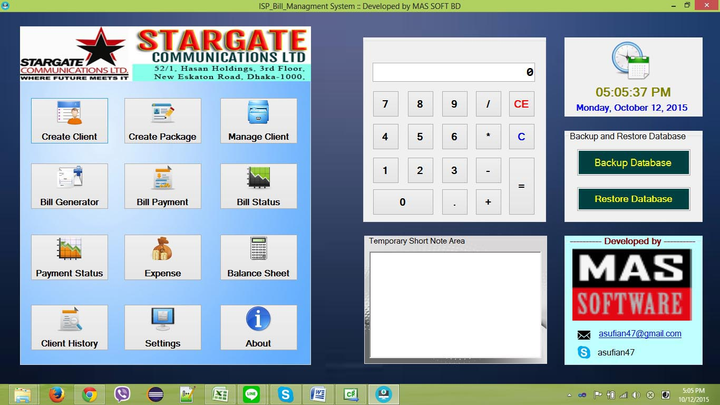The width and height of the screenshot is (720, 405).
Task: Open Create Package
Action: 163,121
